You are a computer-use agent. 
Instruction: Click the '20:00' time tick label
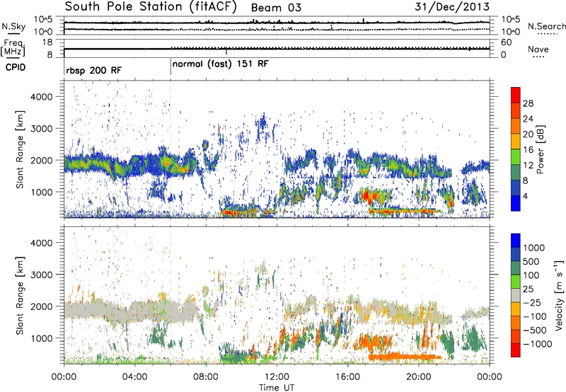(419, 377)
